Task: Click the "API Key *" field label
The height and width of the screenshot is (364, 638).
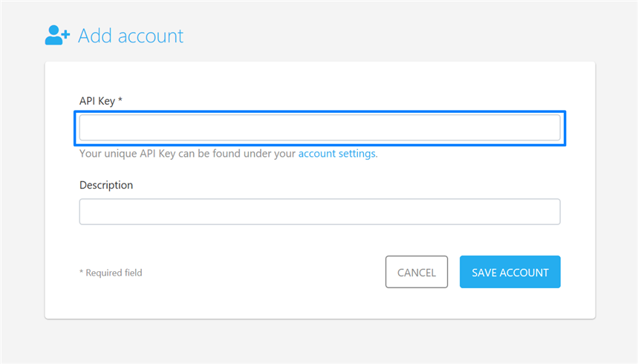Action: click(100, 100)
